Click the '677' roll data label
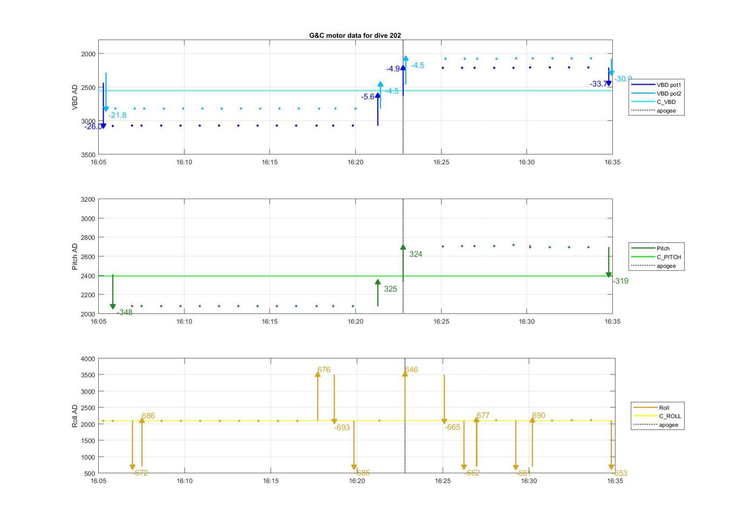 483,415
